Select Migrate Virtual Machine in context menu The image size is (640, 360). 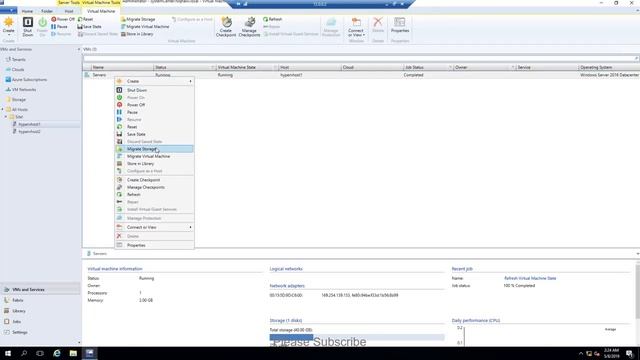[154, 156]
